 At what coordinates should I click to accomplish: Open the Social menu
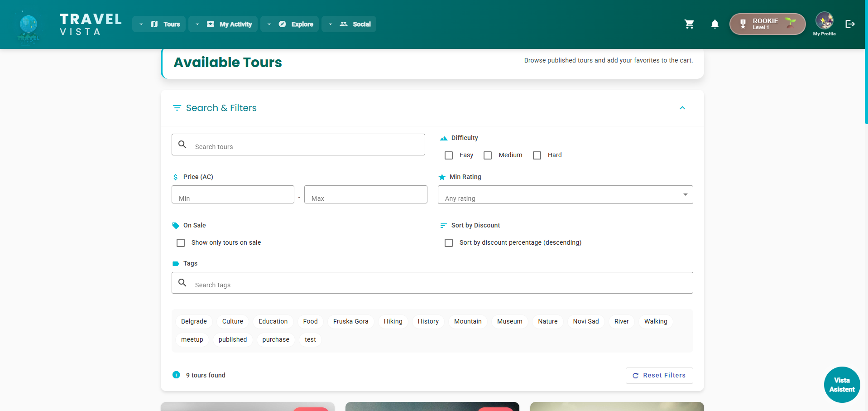pos(349,24)
